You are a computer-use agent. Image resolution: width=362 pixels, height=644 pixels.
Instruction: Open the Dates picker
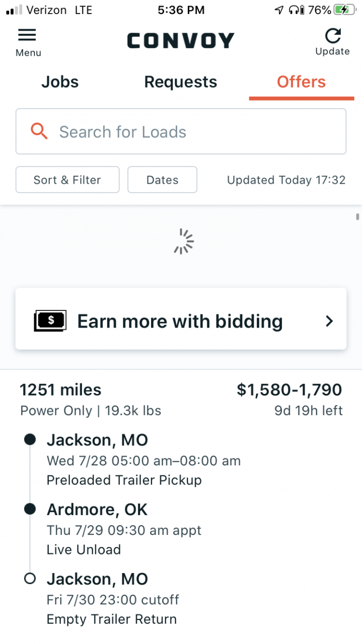pyautogui.click(x=162, y=180)
